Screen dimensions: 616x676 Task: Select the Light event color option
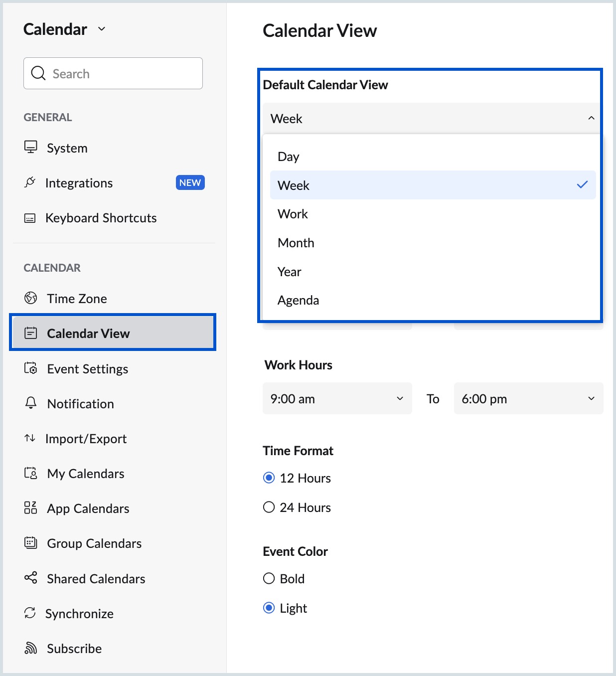[269, 608]
